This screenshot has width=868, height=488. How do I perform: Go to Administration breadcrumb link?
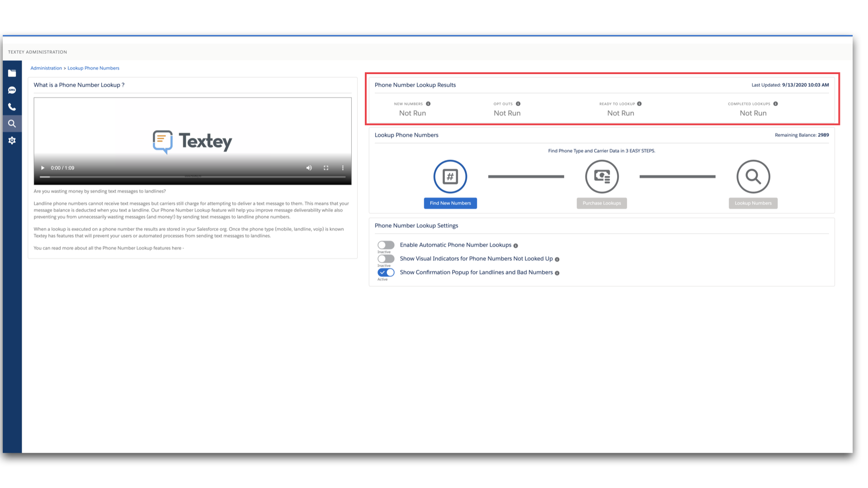pos(46,68)
